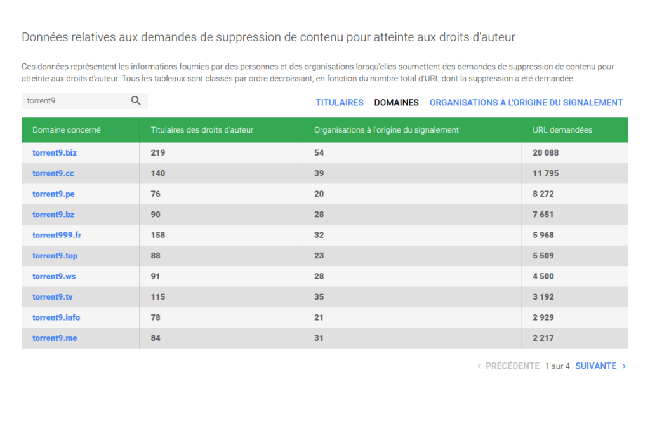This screenshot has height=426, width=650.
Task: Click the URL demandées column header
Action: pos(562,130)
